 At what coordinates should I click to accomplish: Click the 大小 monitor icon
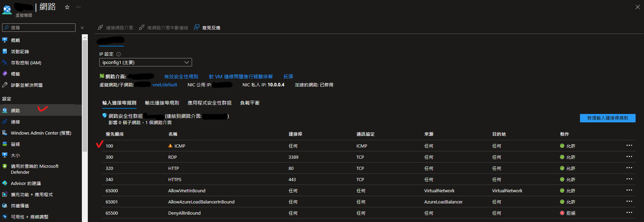[5, 155]
